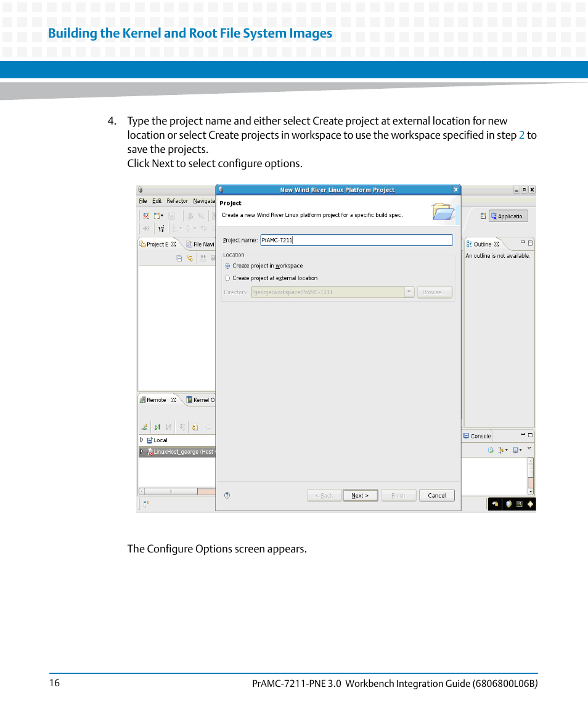Click the Next > button
The image size is (588, 706).
[x=360, y=495]
